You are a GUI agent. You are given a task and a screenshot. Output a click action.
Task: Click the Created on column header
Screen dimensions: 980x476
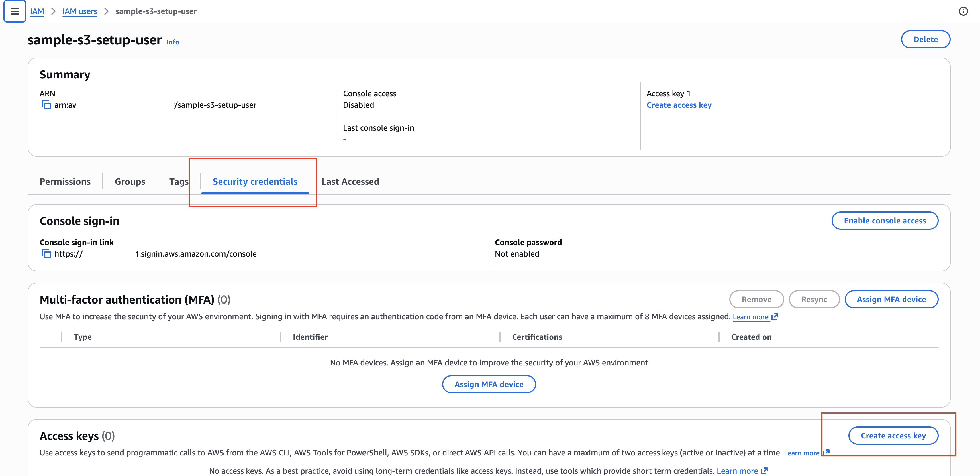coord(751,337)
